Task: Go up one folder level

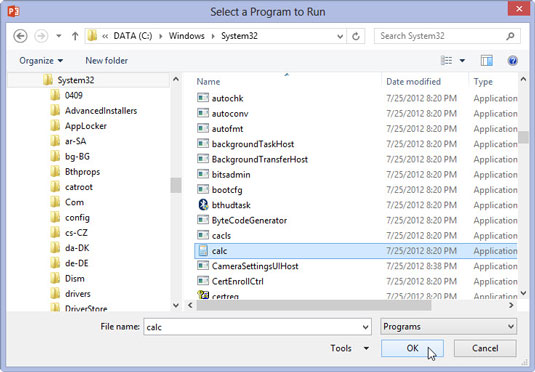Action: (75, 36)
